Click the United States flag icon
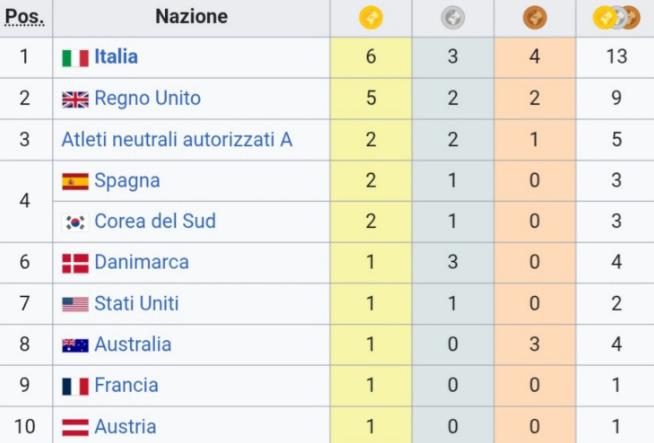The image size is (654, 443). click(x=75, y=304)
